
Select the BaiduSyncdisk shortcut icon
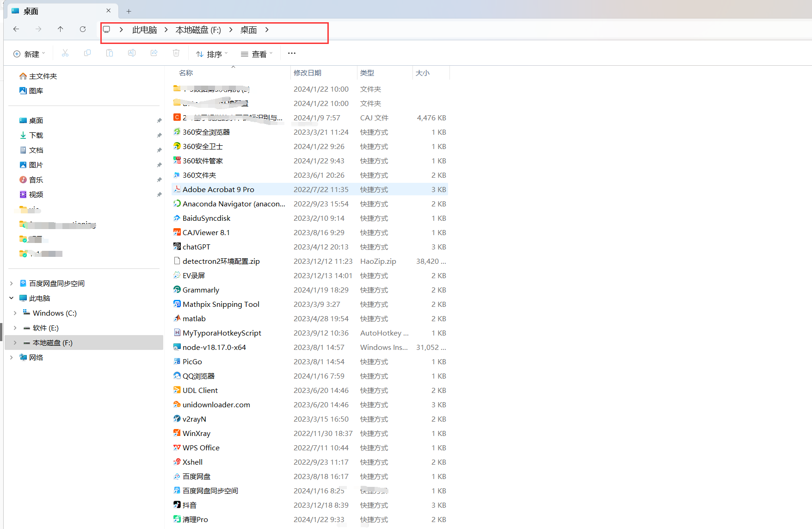pos(177,218)
